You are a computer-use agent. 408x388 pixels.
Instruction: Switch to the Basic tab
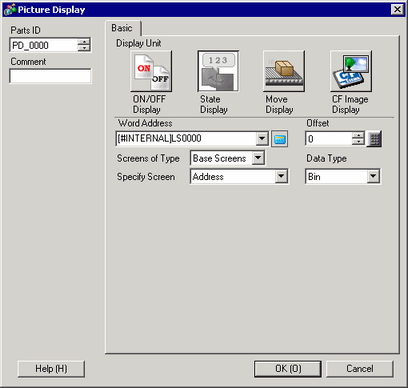123,28
